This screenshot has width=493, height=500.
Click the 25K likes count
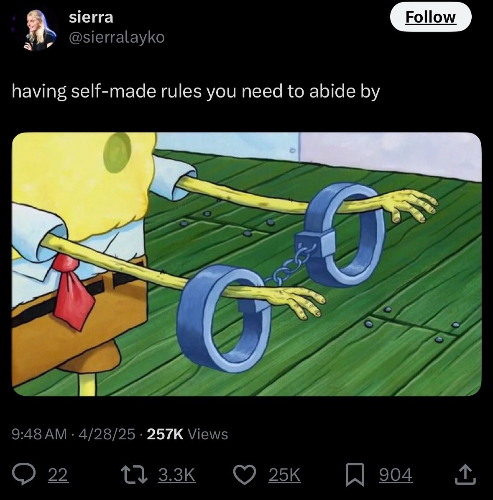click(x=284, y=475)
